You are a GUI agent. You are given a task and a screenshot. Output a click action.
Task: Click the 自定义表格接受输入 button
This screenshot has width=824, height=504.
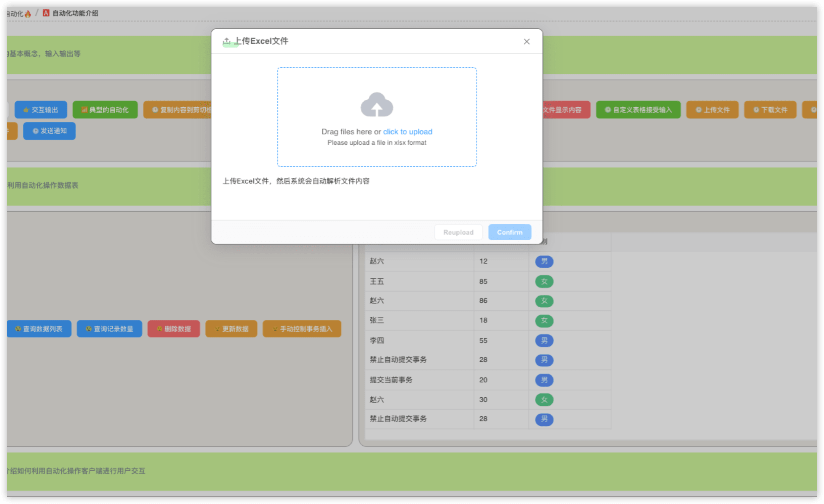click(x=638, y=110)
